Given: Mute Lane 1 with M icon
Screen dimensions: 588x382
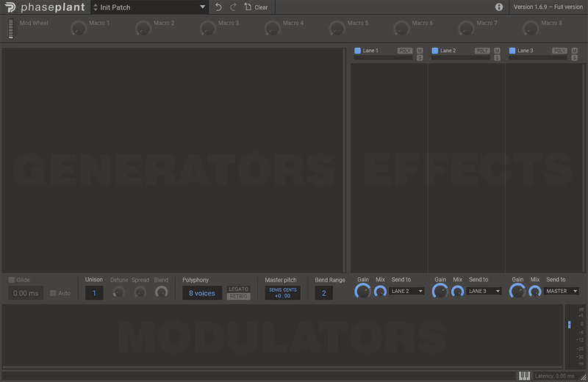Looking at the screenshot, I should [420, 51].
